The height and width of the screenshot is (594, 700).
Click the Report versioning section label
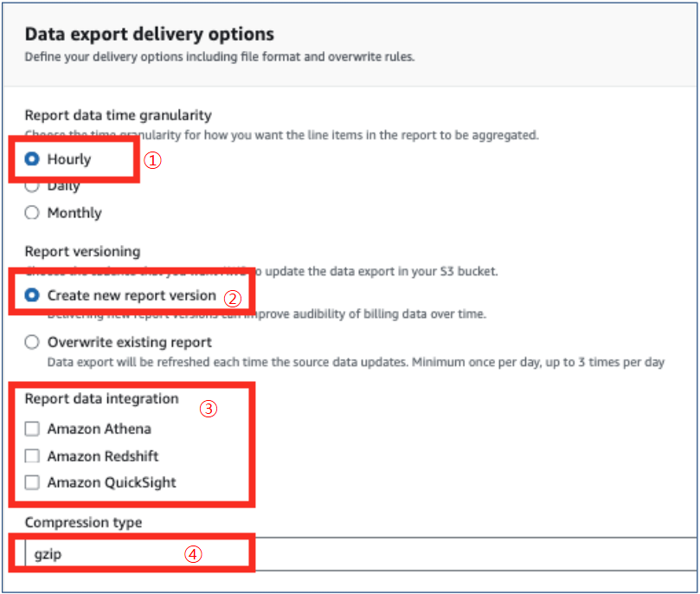(x=82, y=251)
